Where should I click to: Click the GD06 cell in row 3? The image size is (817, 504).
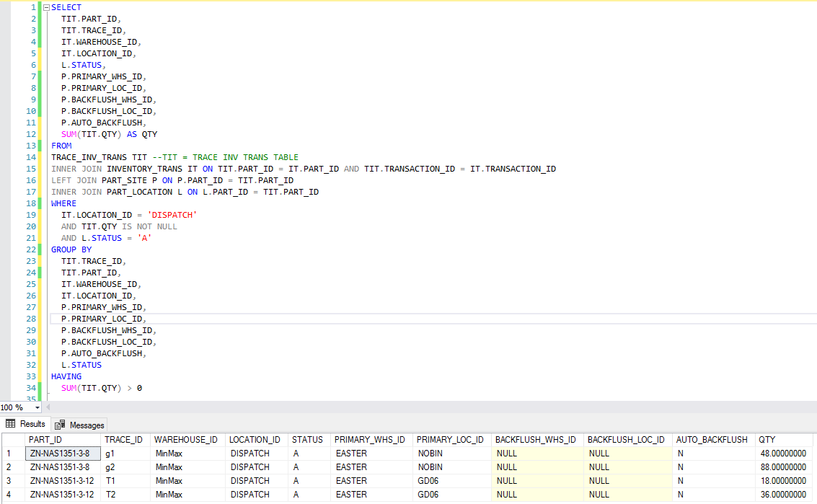click(x=451, y=480)
